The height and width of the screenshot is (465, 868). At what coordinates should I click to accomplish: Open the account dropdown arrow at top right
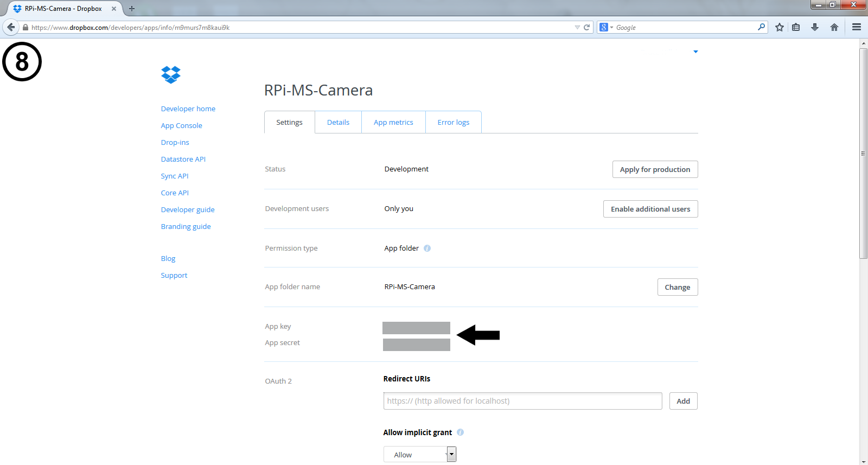tap(695, 52)
